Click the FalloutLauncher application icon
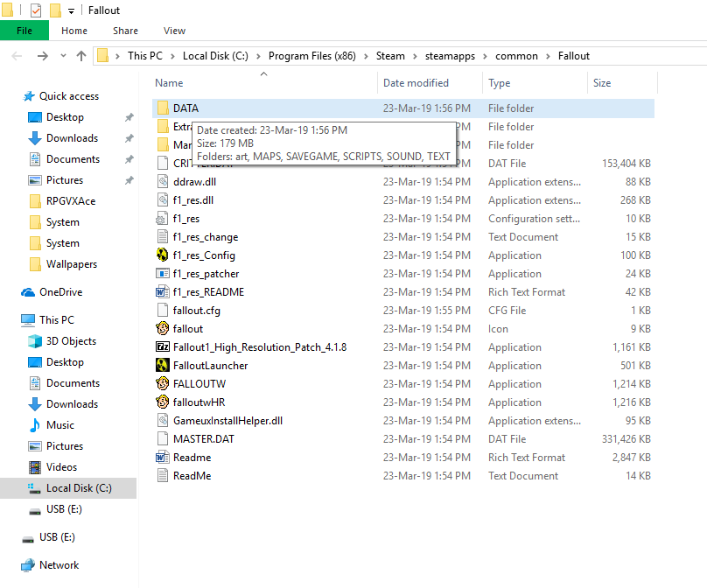The image size is (707, 588). (x=163, y=365)
